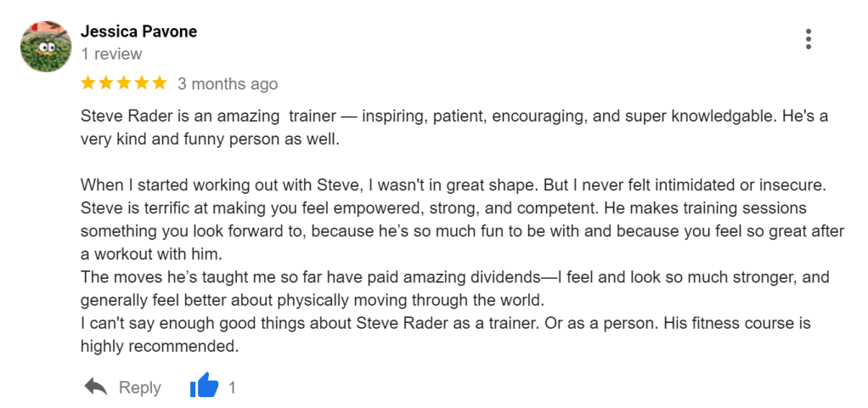Open Jessica Pavone's profile avatar

click(45, 47)
